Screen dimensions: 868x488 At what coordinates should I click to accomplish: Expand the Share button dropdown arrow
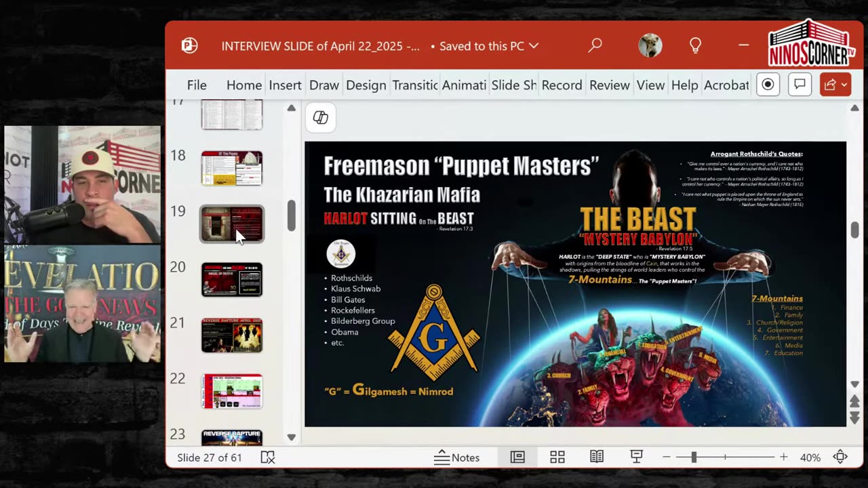[844, 85]
